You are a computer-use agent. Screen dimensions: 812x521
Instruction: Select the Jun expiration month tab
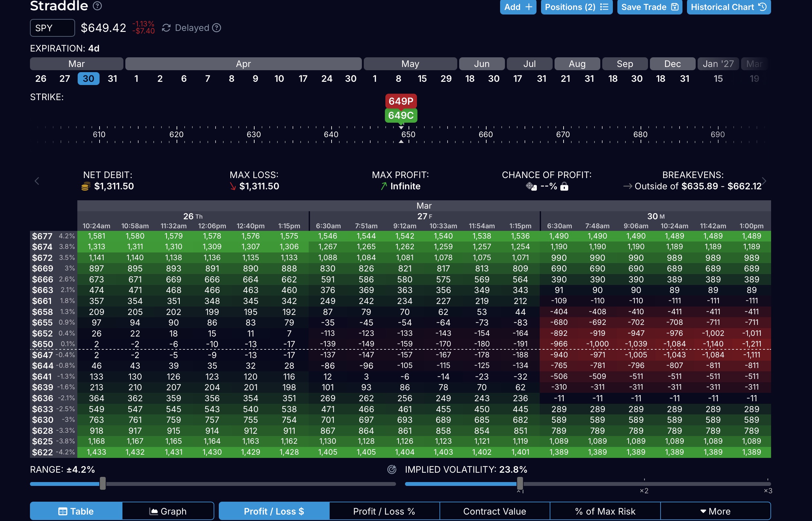click(x=482, y=64)
